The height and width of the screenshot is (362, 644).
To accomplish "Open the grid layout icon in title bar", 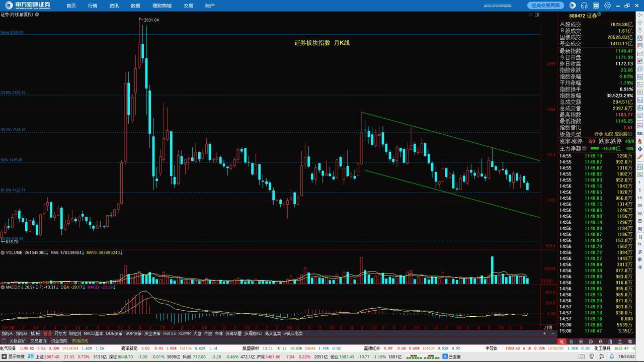I will pos(596,6).
